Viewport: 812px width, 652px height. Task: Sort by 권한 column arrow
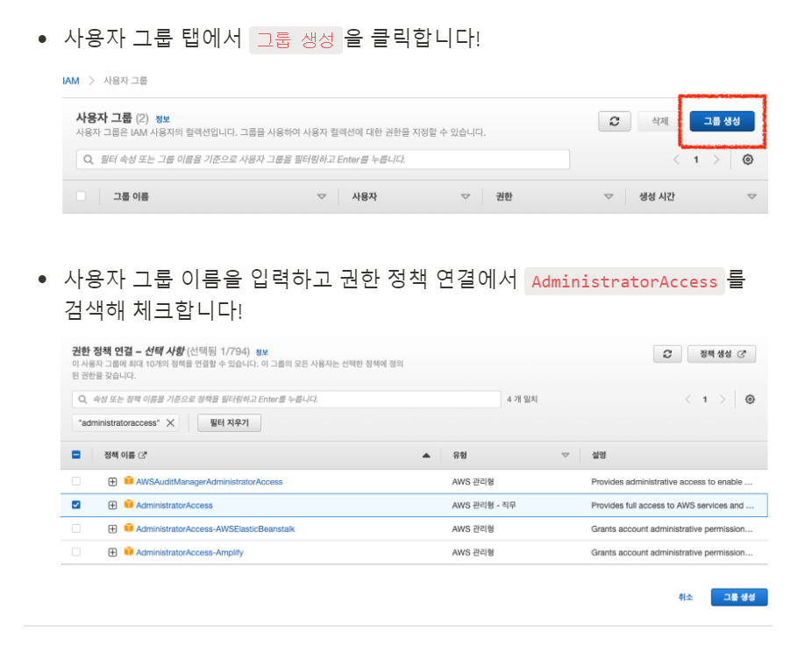pos(609,196)
